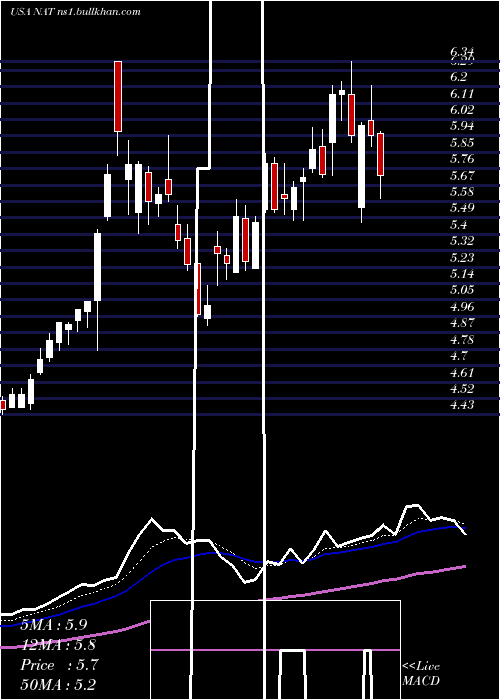Image resolution: width=500 pixels, height=700 pixels.
Task: Click the 4.87 price axis label
Action: point(462,323)
